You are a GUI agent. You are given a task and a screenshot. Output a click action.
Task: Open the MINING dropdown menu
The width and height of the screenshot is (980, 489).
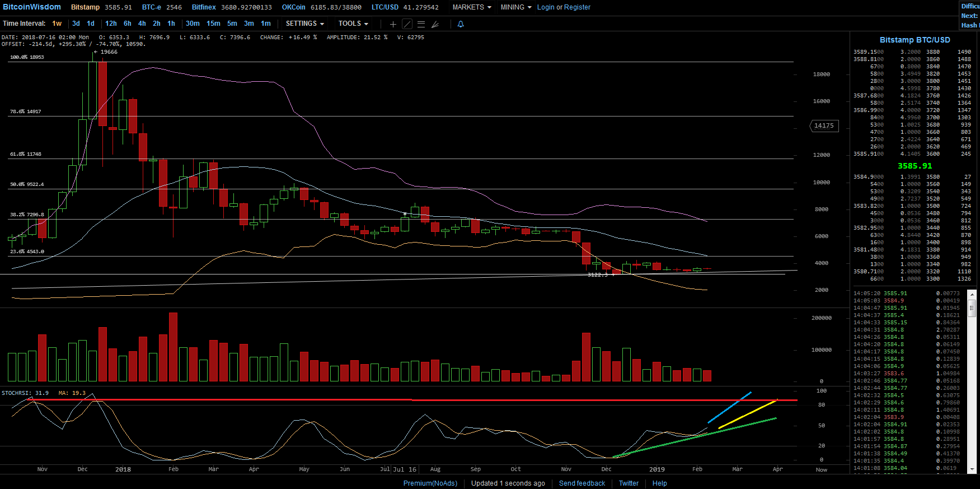pyautogui.click(x=516, y=7)
